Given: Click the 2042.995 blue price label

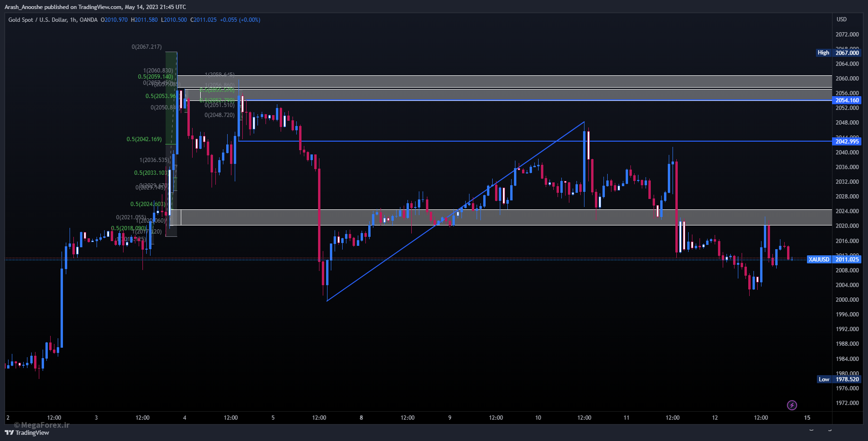Looking at the screenshot, I should click(x=847, y=142).
